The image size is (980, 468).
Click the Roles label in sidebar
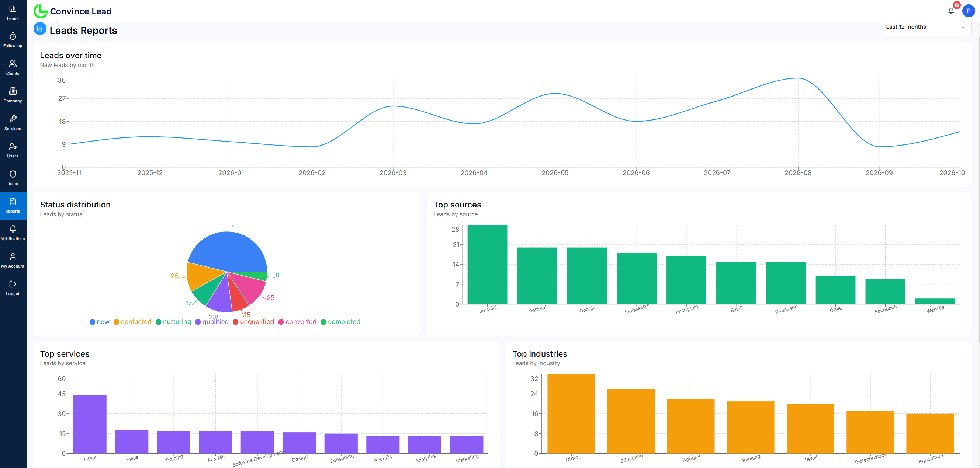tap(13, 184)
